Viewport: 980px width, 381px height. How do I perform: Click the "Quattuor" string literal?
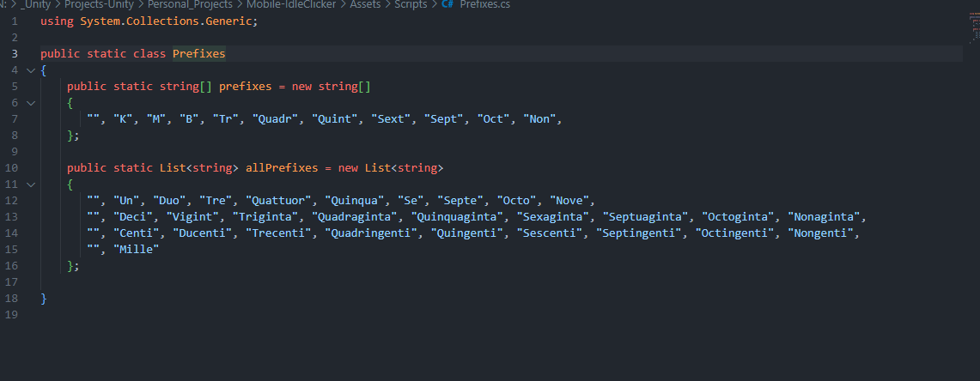coord(278,201)
